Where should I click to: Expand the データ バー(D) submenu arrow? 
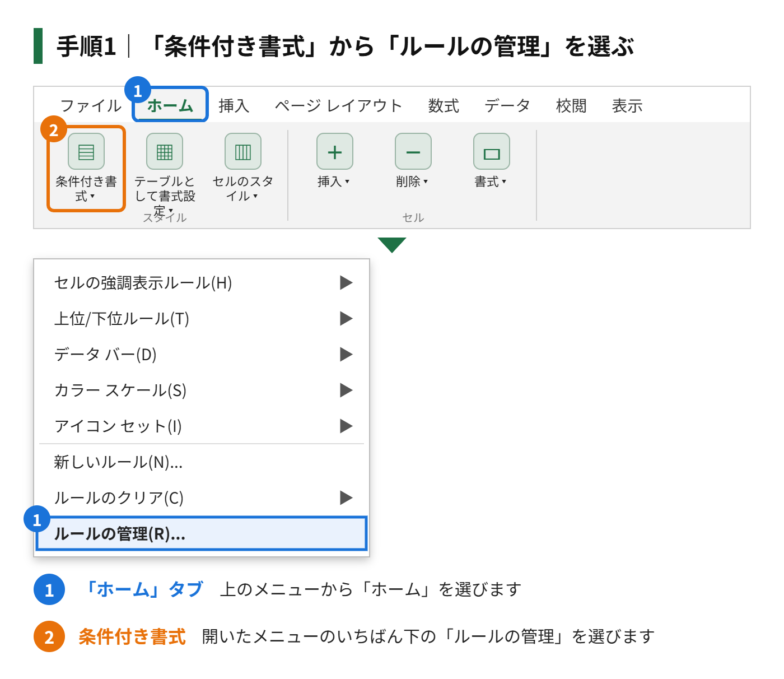tap(346, 355)
